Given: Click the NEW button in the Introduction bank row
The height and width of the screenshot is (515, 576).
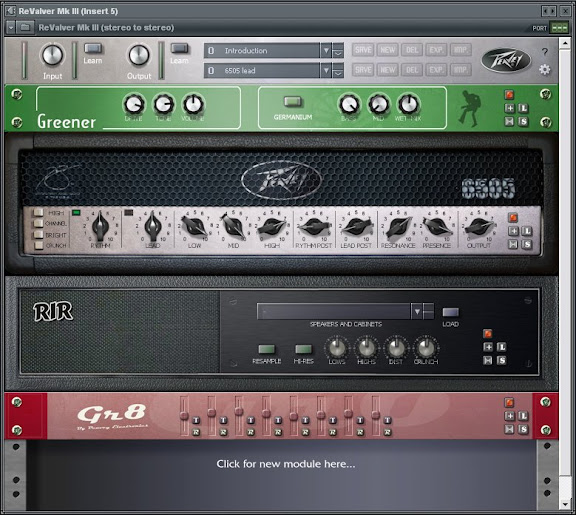Looking at the screenshot, I should coord(388,50).
